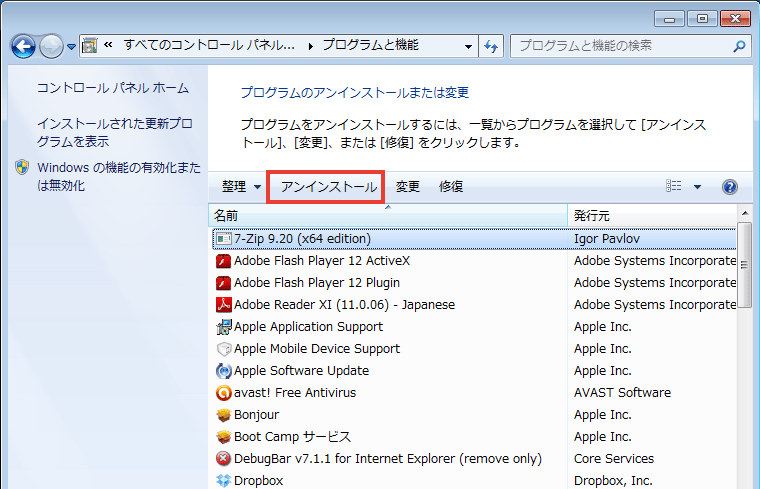Sort by the 名前 column header
Viewport: 760px width, 489px height.
388,215
